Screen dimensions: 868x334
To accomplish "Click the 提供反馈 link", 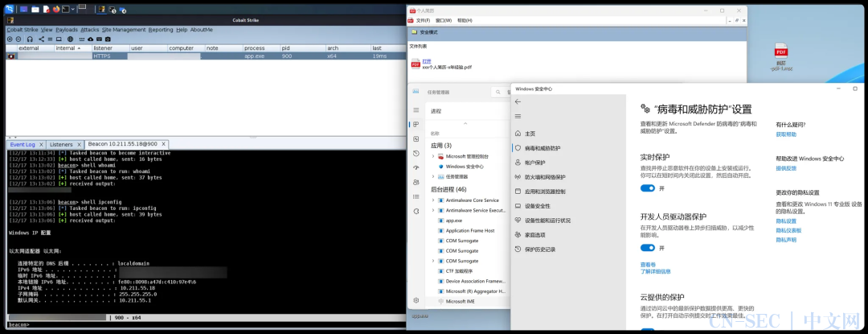I will [786, 168].
